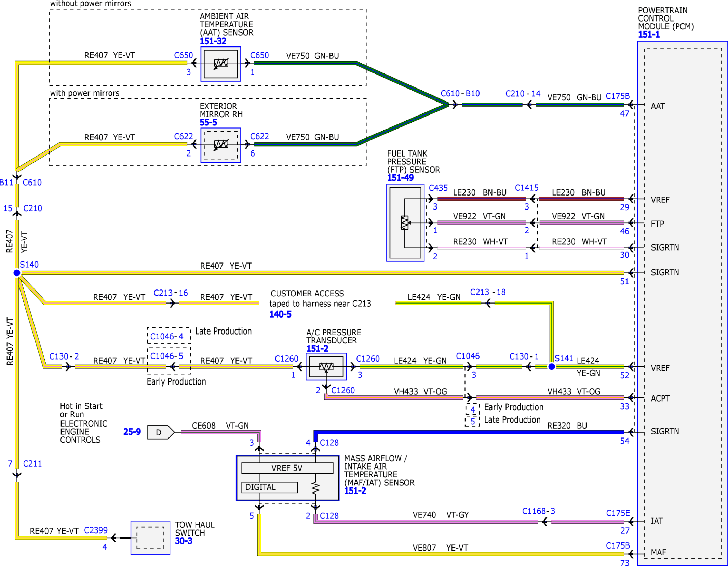Click the D off-page connector arrow
This screenshot has width=728, height=566.
(161, 432)
